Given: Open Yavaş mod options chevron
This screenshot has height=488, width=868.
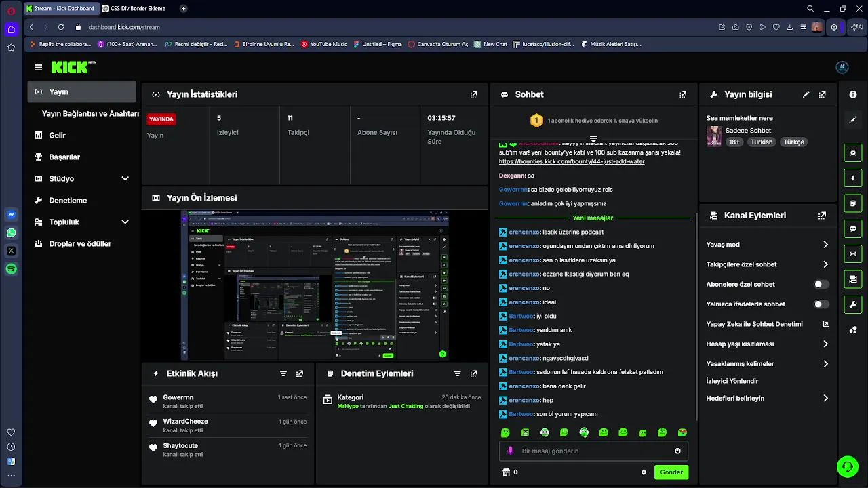Looking at the screenshot, I should tap(825, 245).
